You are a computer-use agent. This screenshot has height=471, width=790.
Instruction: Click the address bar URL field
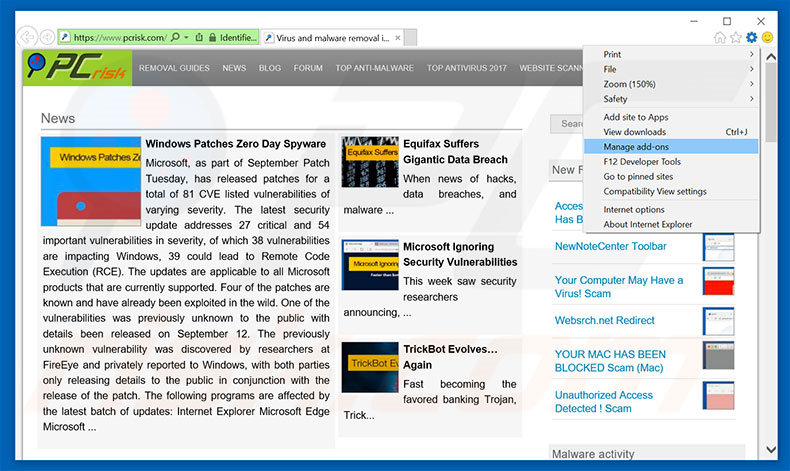pyautogui.click(x=120, y=37)
